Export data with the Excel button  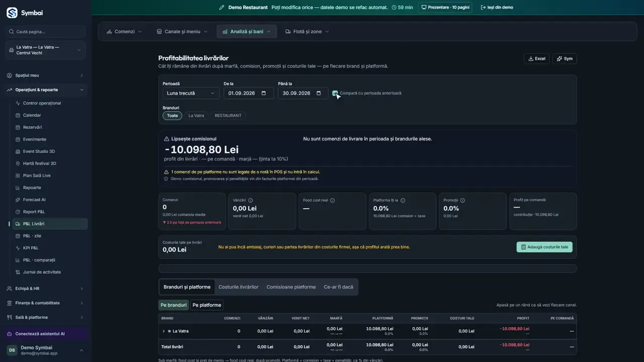[536, 59]
